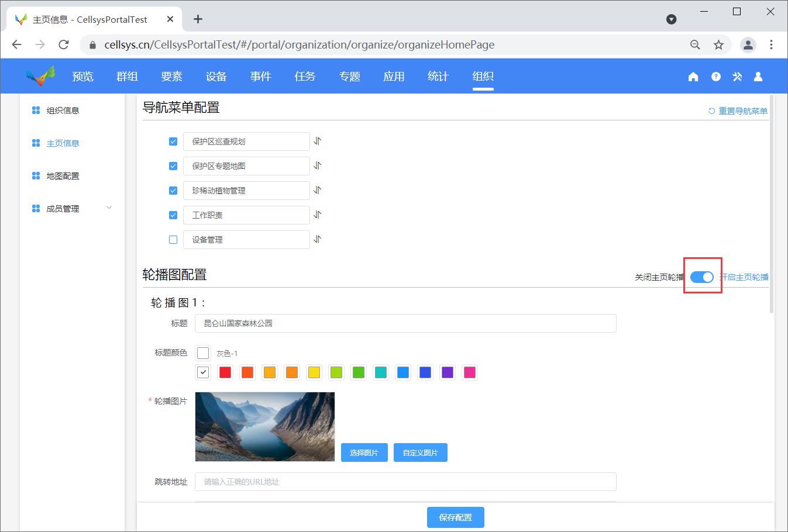Click the 保存配置 button
The width and height of the screenshot is (788, 532).
456,517
